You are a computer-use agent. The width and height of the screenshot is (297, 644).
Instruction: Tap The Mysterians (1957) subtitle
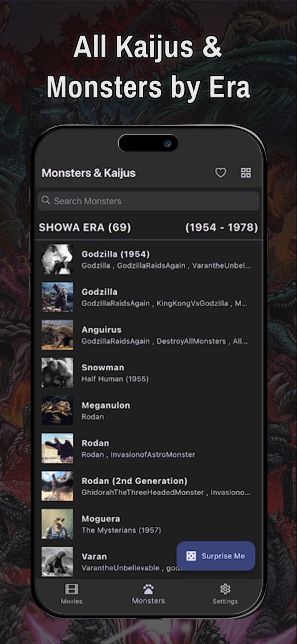tap(121, 530)
